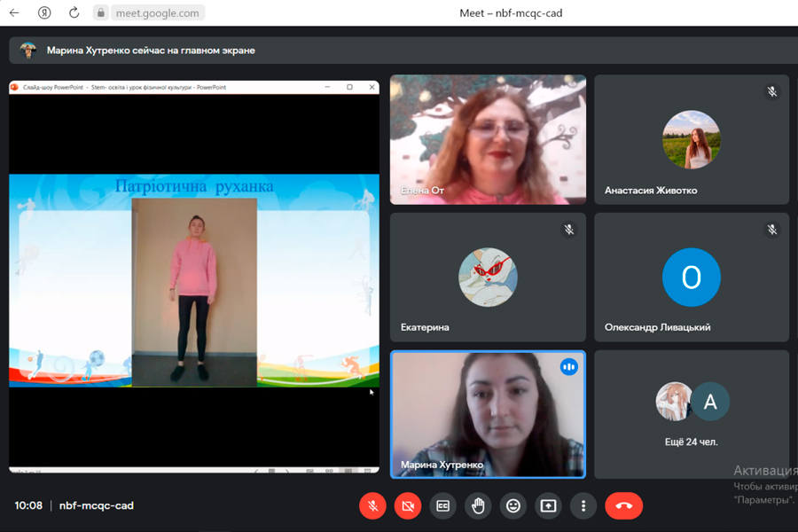This screenshot has height=532, width=798.
Task: Click the name label 'Екатерина'
Action: pos(425,327)
